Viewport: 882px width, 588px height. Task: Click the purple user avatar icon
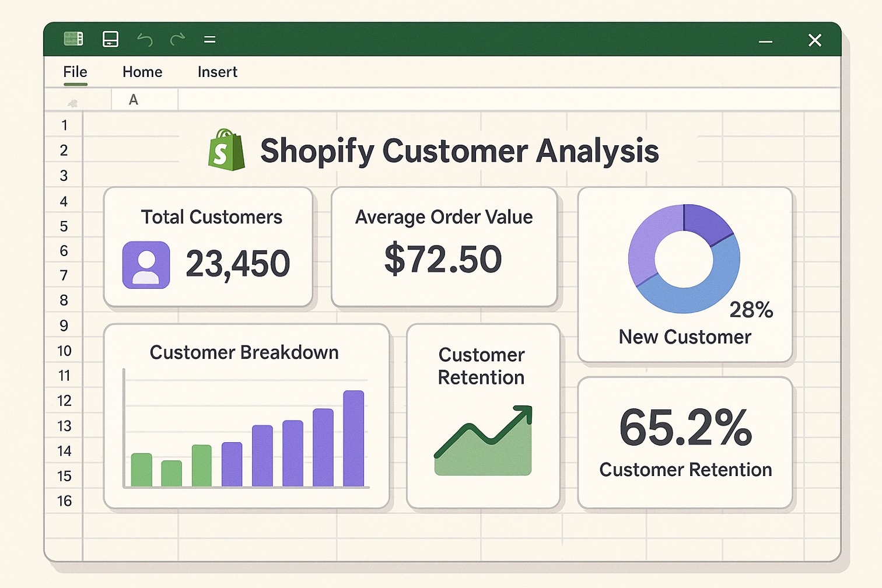[x=146, y=265]
